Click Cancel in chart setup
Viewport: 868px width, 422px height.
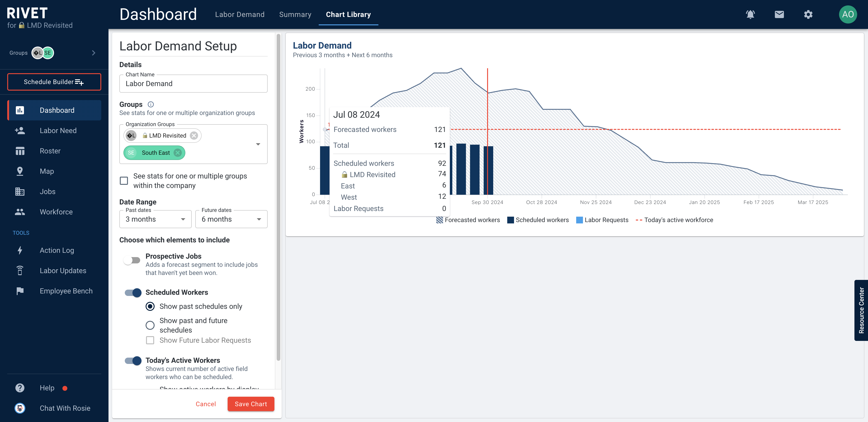(205, 404)
